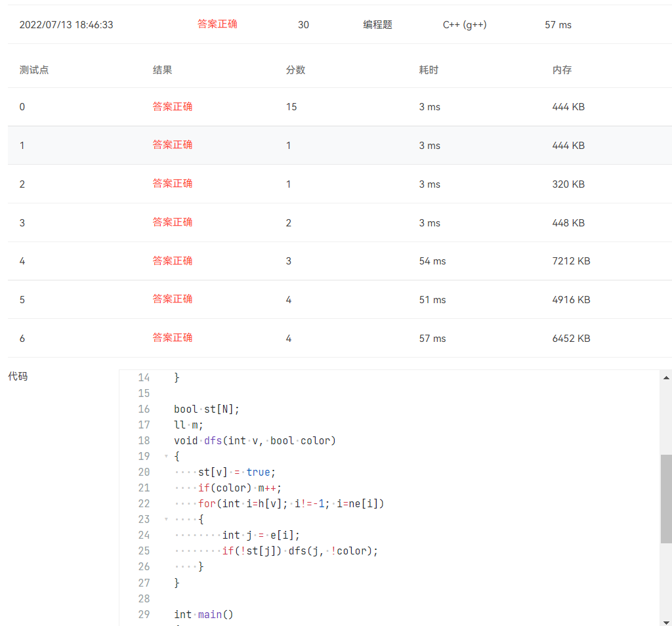This screenshot has height=626, width=672.
Task: Click the dfs function declaration on line 18
Action: coord(255,440)
